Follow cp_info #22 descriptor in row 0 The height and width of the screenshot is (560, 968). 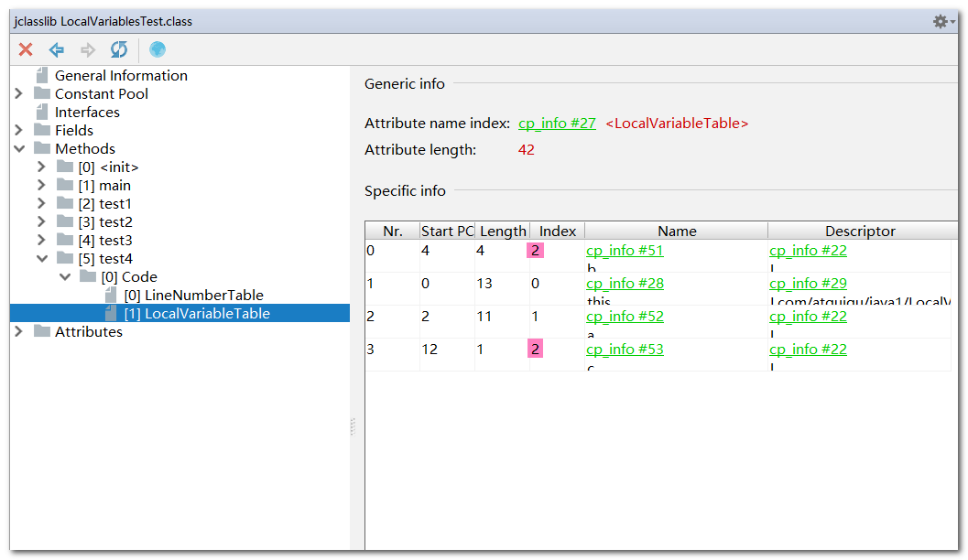808,251
